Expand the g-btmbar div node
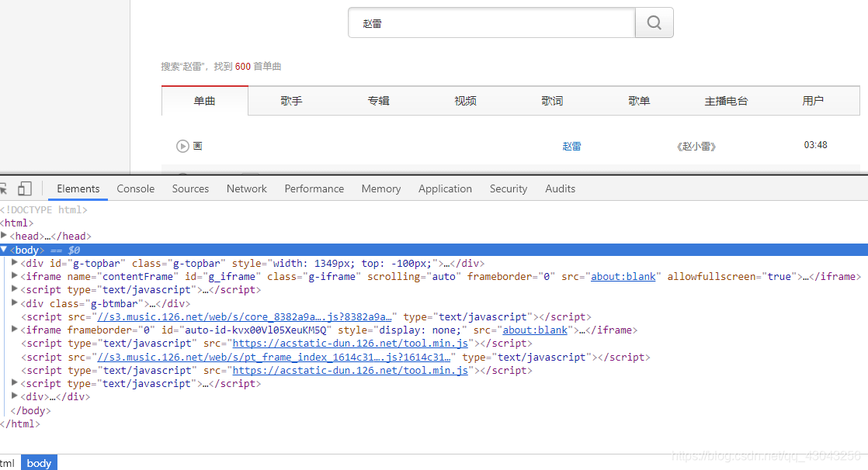 (x=15, y=303)
